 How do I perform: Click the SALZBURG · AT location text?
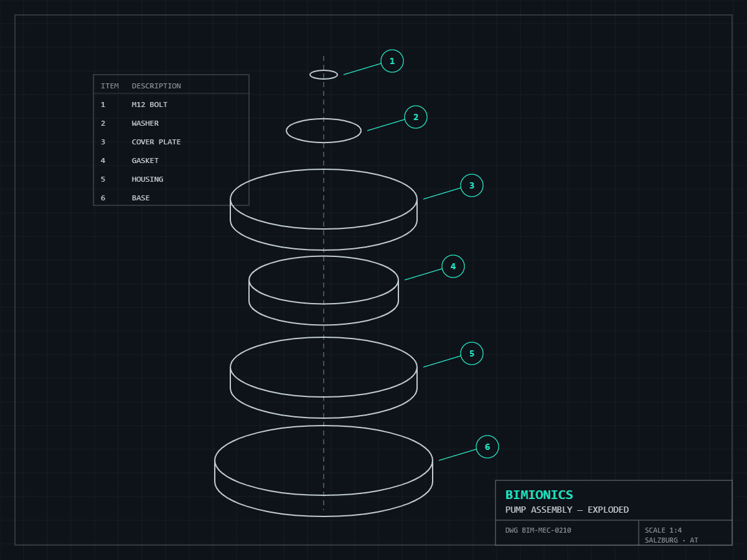pyautogui.click(x=671, y=540)
